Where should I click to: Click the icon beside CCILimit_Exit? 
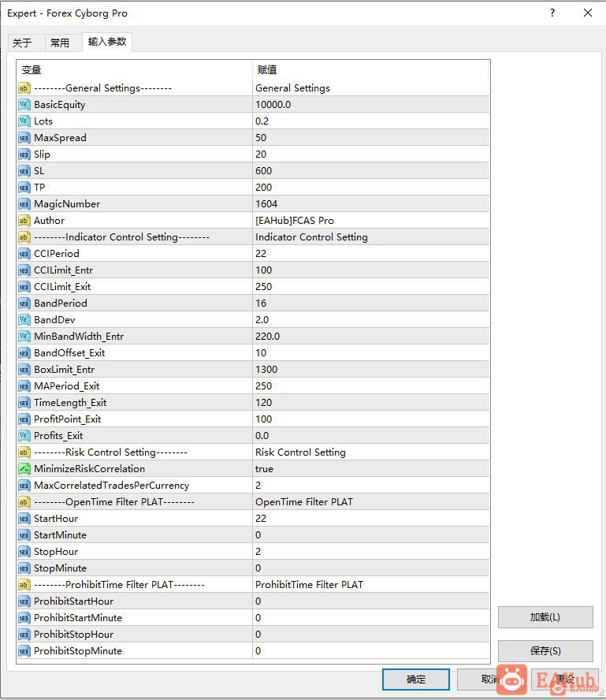[x=24, y=287]
